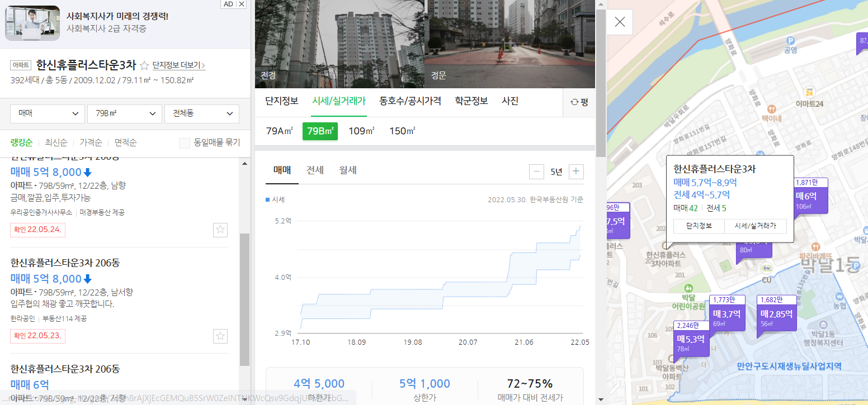The width and height of the screenshot is (868, 405).
Task: Open the 정문 photo thumbnail
Action: click(x=510, y=44)
